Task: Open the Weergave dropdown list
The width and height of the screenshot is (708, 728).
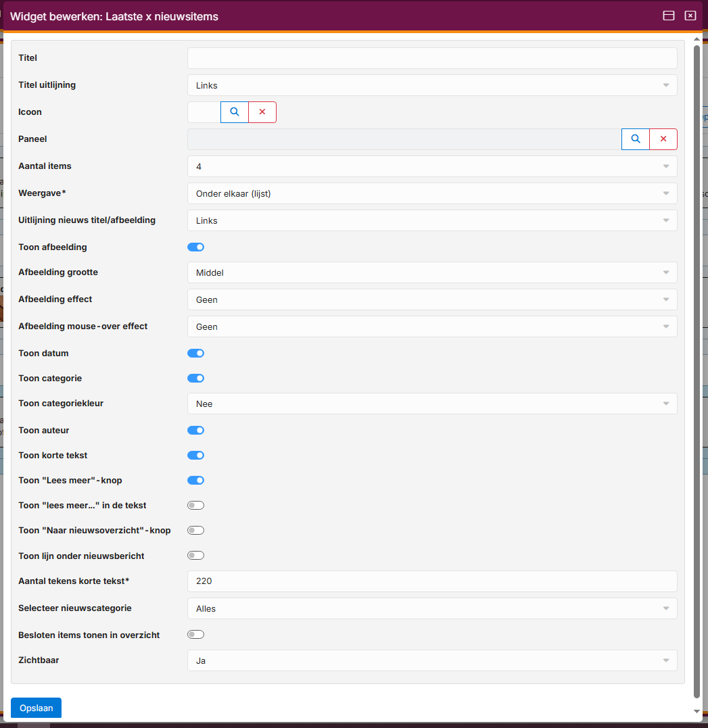Action: click(x=431, y=193)
